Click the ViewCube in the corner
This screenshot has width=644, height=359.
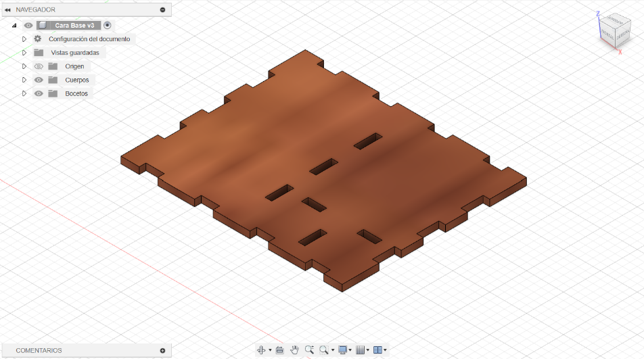click(615, 30)
